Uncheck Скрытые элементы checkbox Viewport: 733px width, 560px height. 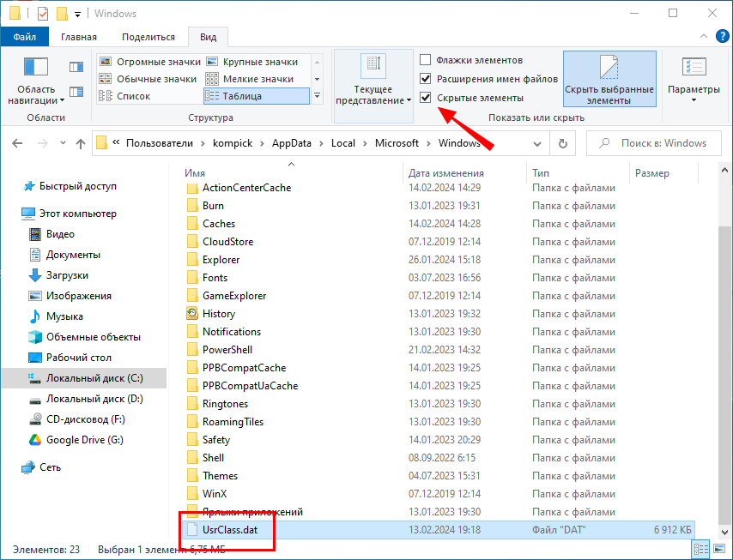click(x=426, y=97)
